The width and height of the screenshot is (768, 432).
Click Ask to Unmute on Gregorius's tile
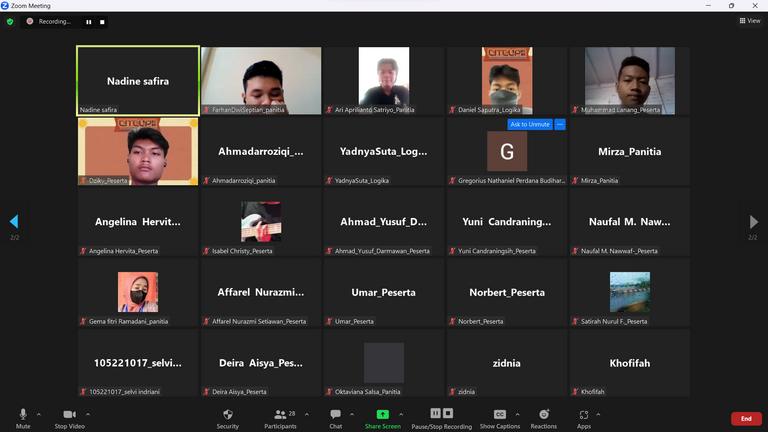(529, 124)
